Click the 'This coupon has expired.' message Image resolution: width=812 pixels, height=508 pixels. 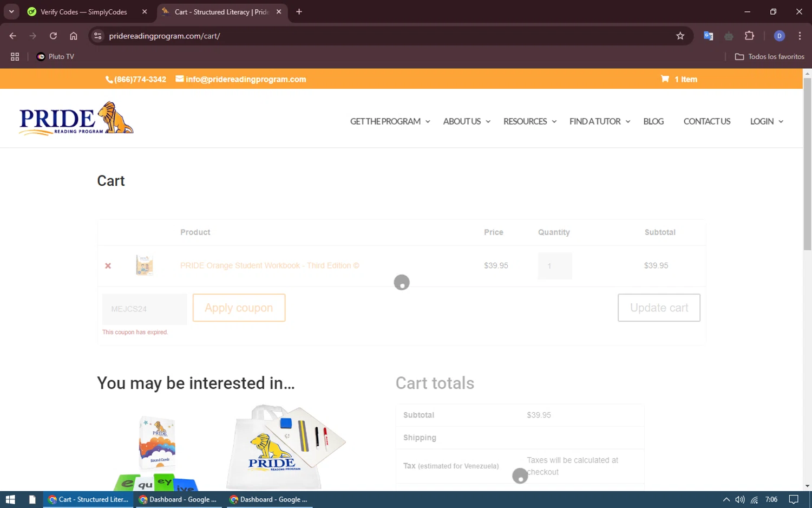(x=135, y=332)
